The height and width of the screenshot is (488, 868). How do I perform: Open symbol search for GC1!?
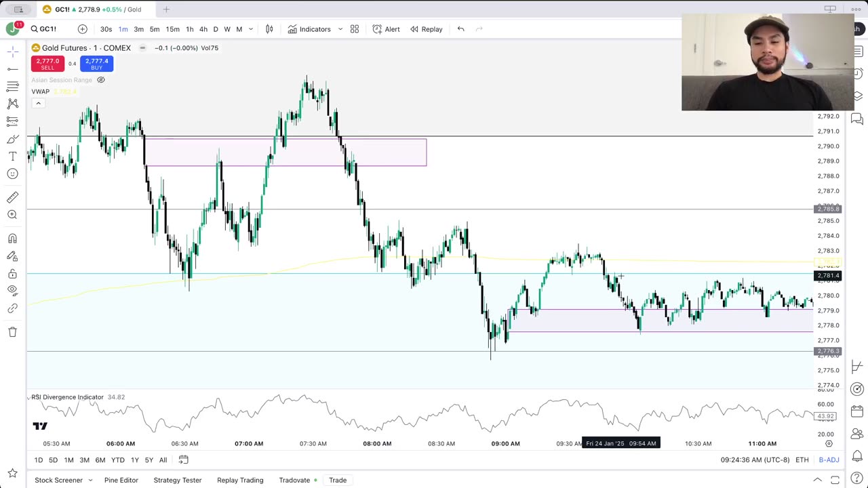(x=43, y=29)
